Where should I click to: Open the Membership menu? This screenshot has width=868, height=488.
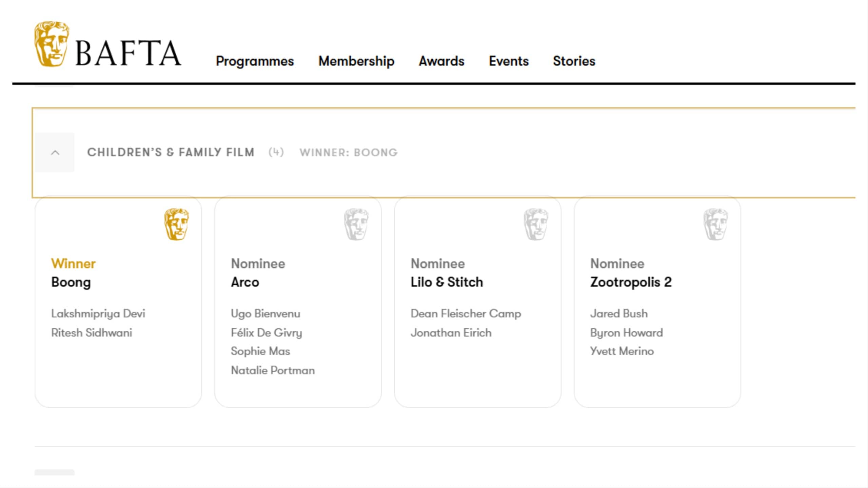(x=356, y=61)
